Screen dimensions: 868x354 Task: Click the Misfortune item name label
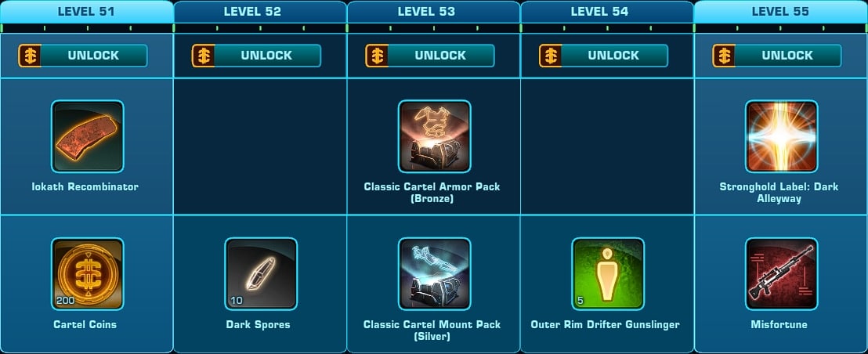click(782, 325)
